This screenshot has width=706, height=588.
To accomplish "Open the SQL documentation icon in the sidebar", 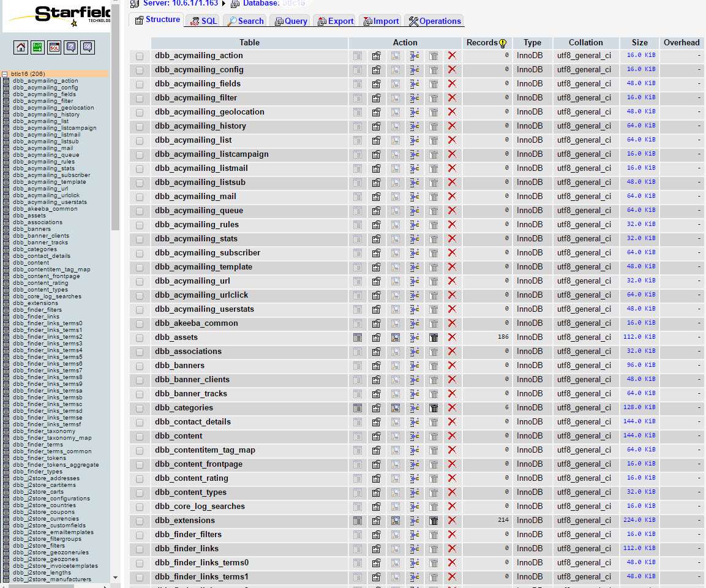I will (88, 47).
